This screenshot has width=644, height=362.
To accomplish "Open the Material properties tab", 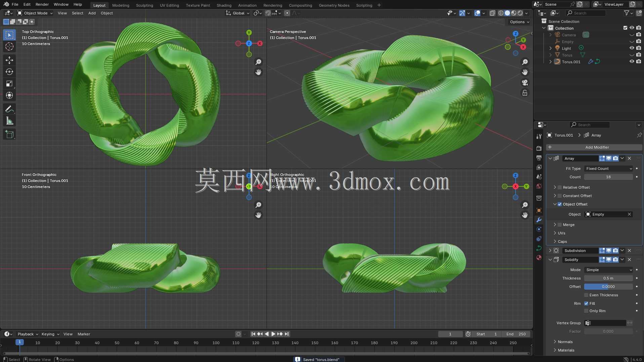I will pyautogui.click(x=539, y=257).
